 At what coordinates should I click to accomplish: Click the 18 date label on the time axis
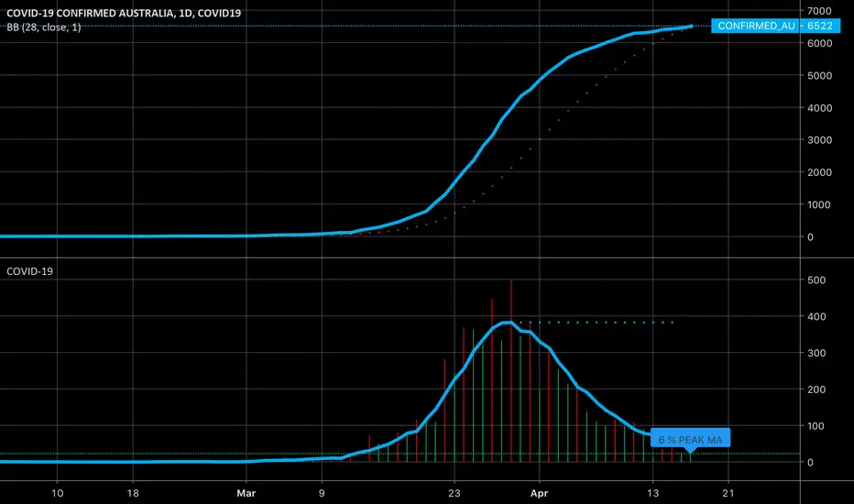133,493
